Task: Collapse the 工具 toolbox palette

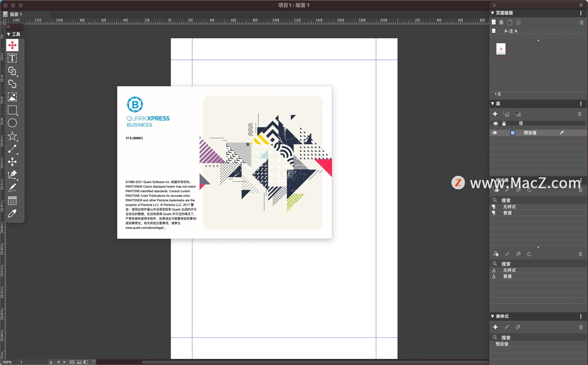Action: 8,34
